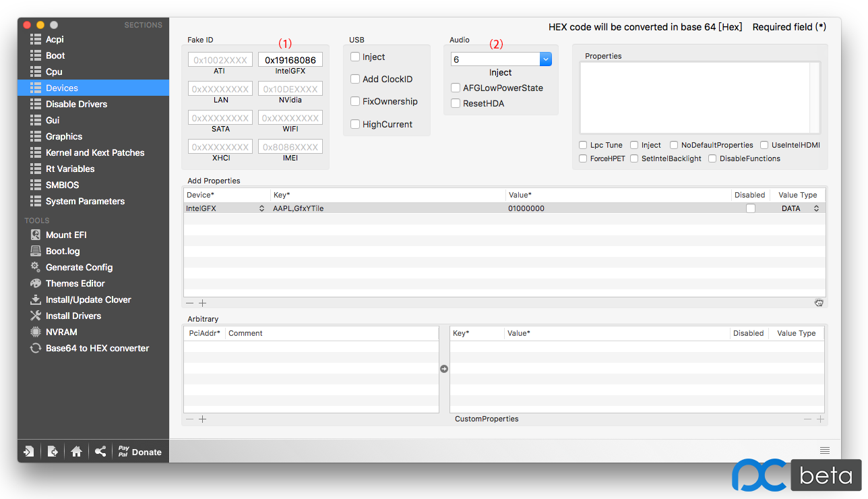Select the 01000000 value cell

tap(619, 208)
